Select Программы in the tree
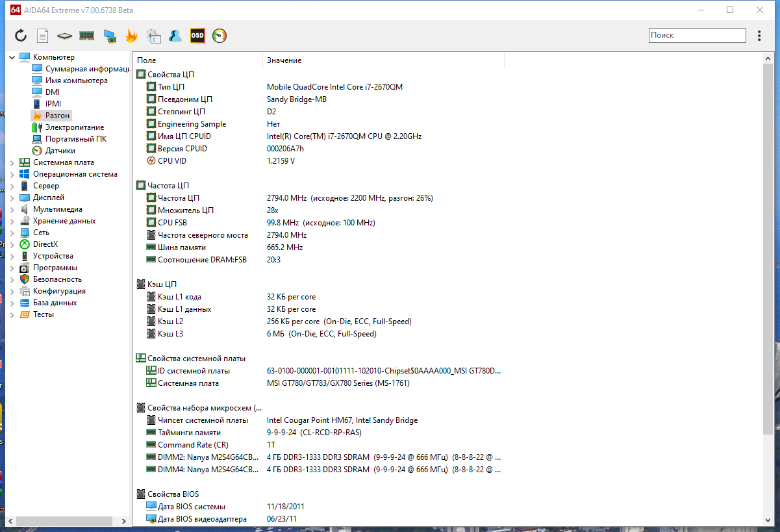The width and height of the screenshot is (780, 532). [x=55, y=268]
